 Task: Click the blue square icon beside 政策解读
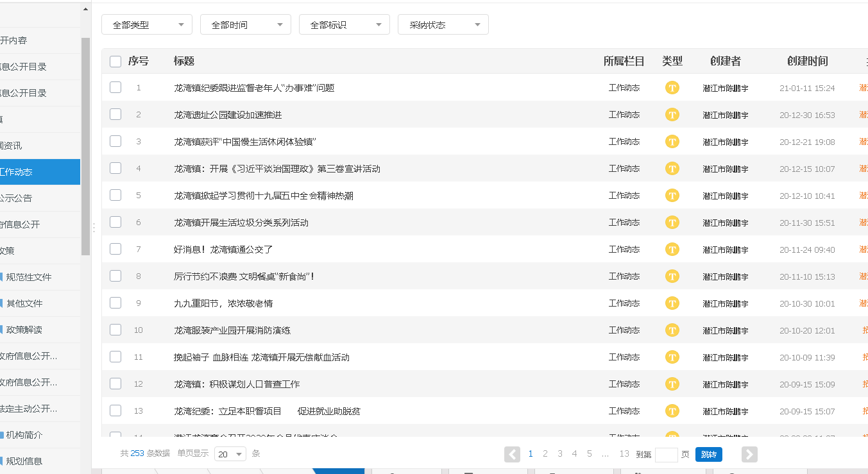[2, 330]
